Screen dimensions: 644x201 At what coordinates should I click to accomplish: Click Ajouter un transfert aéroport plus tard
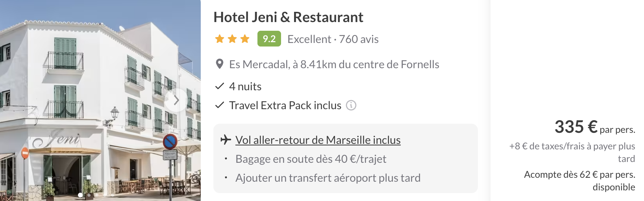coord(328,178)
